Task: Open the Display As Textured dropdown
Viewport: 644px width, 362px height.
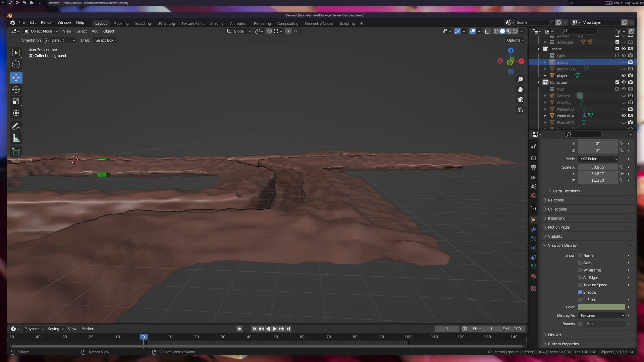Action: pos(601,315)
